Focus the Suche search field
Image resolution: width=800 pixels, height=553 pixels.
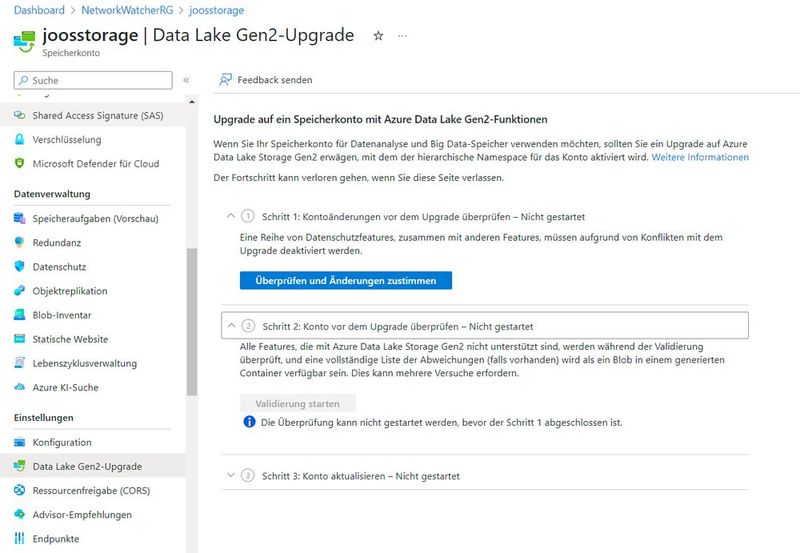click(93, 80)
